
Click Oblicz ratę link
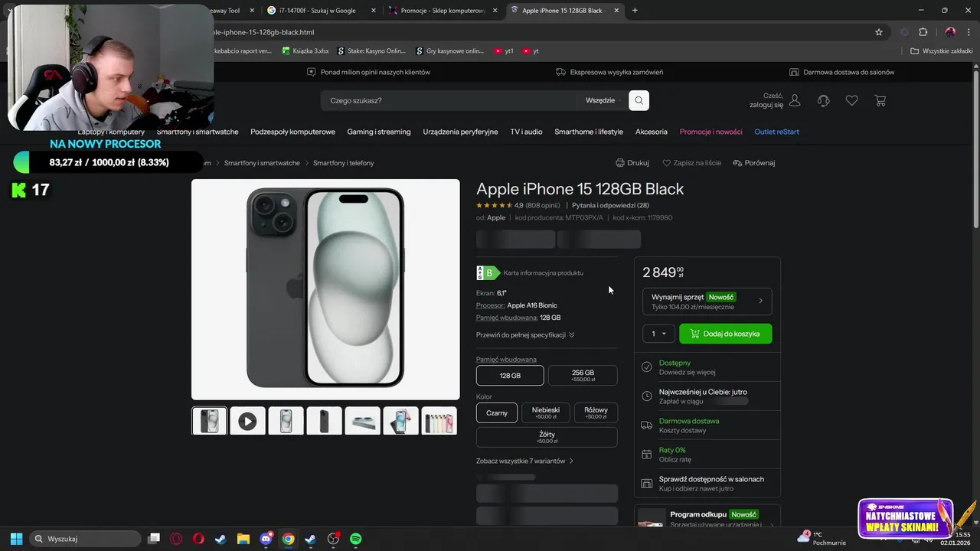coord(675,460)
